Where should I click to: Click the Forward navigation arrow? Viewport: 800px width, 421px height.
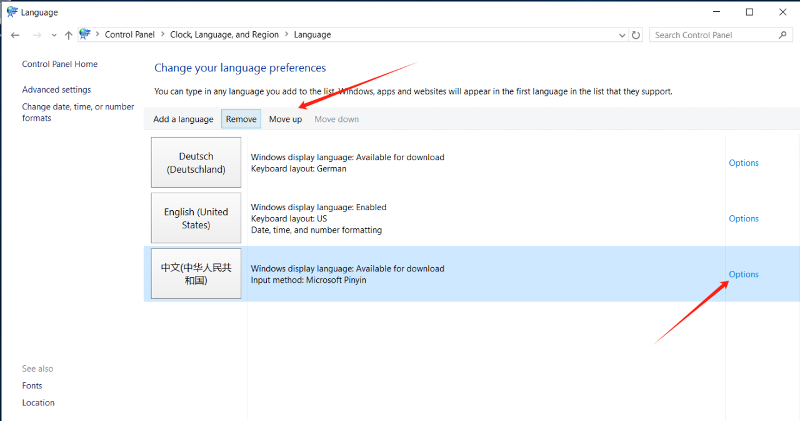pos(37,35)
